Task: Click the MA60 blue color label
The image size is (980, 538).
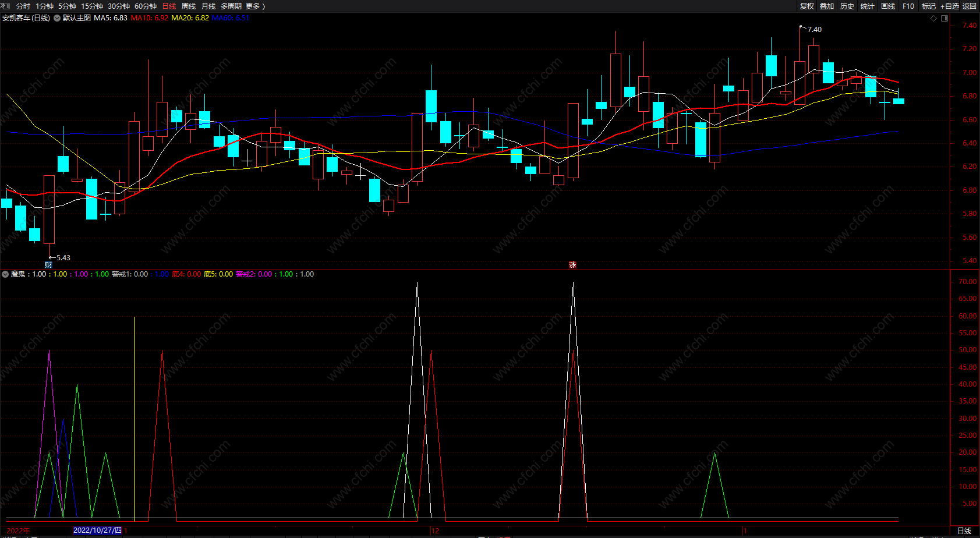Action: click(231, 18)
